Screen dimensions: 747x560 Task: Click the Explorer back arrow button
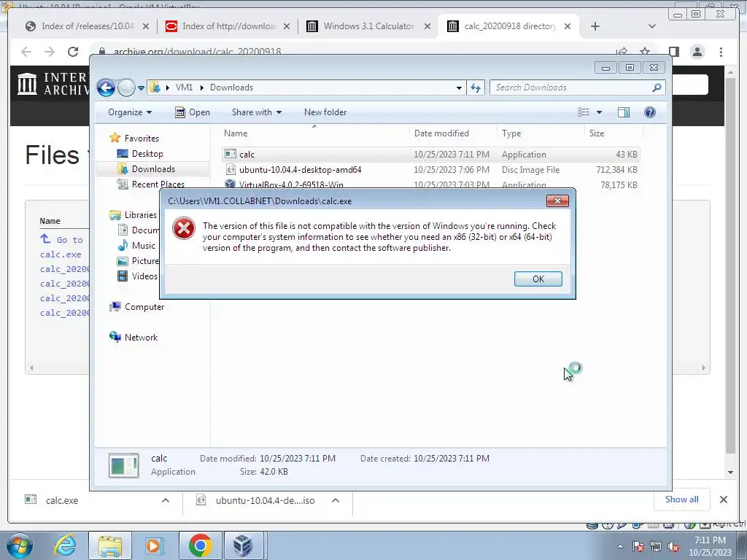click(107, 87)
